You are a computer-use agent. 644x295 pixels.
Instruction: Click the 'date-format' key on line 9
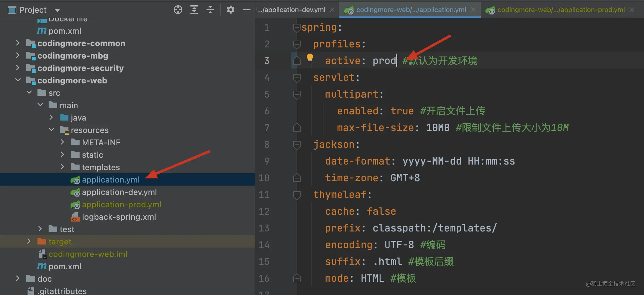pos(358,161)
